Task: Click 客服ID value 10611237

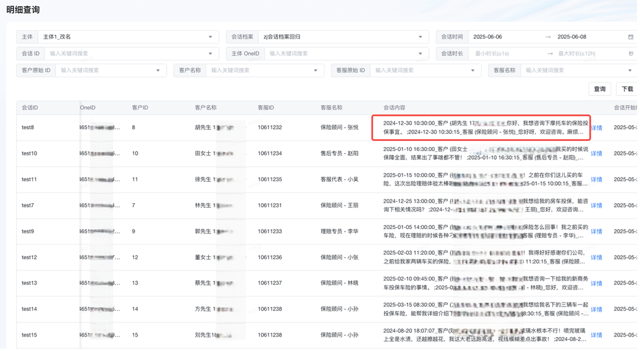Action: point(270,283)
